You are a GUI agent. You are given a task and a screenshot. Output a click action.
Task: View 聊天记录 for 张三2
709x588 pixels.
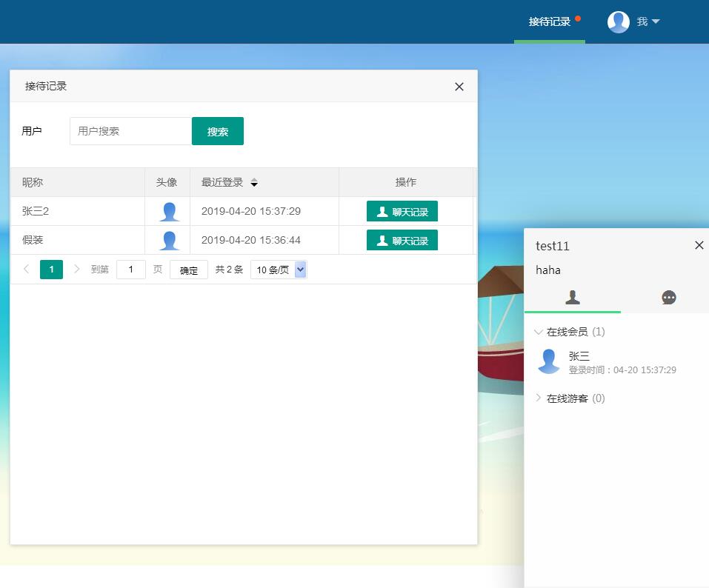pos(402,212)
